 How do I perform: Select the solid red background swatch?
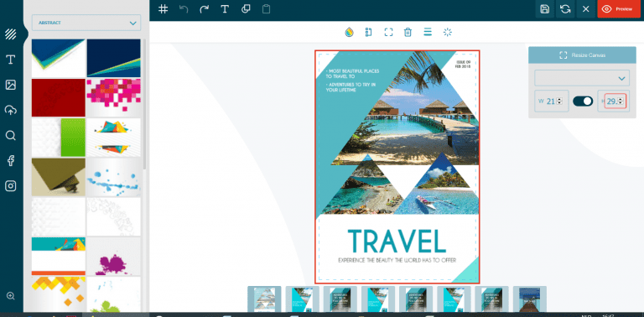(x=59, y=98)
